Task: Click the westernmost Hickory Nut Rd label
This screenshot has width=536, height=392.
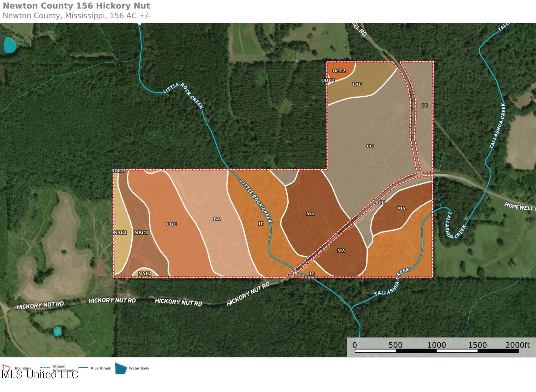Action: point(40,305)
